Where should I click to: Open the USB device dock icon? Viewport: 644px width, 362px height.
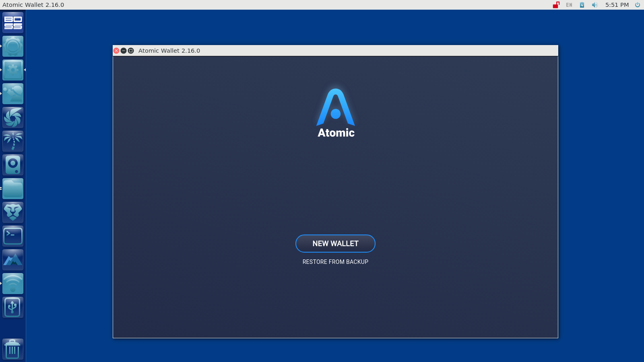13,307
